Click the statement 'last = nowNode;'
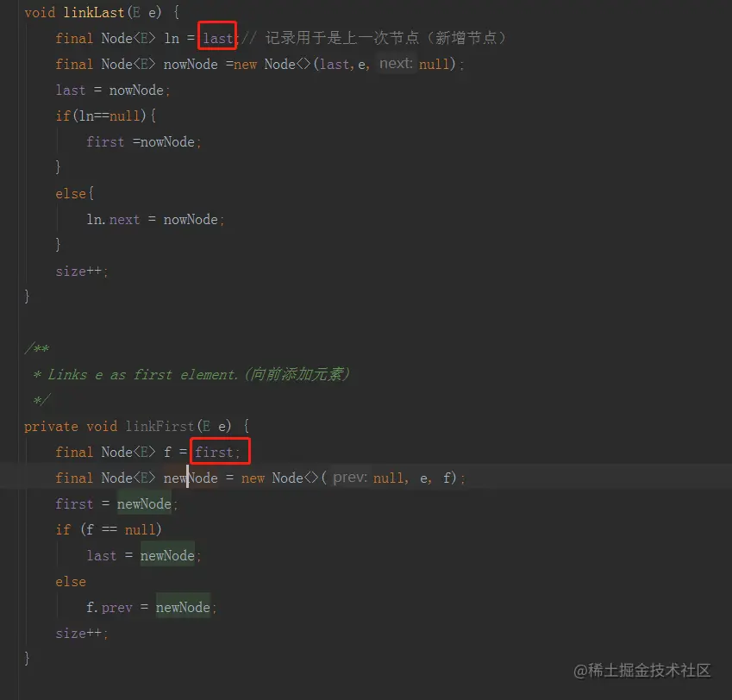The image size is (732, 700). point(112,90)
